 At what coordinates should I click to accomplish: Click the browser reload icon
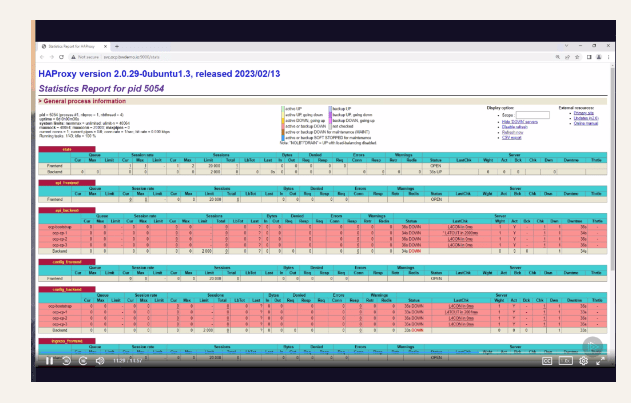(62, 57)
